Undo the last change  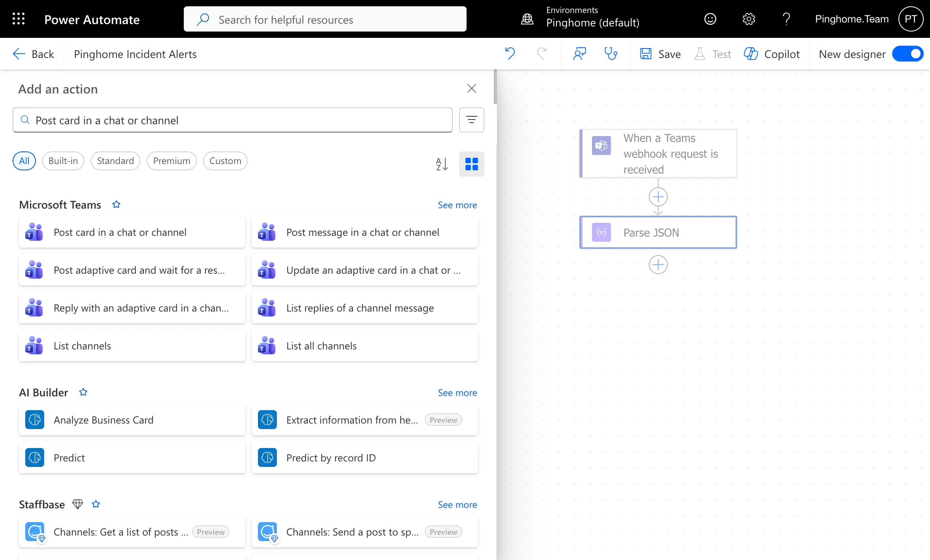click(x=510, y=54)
